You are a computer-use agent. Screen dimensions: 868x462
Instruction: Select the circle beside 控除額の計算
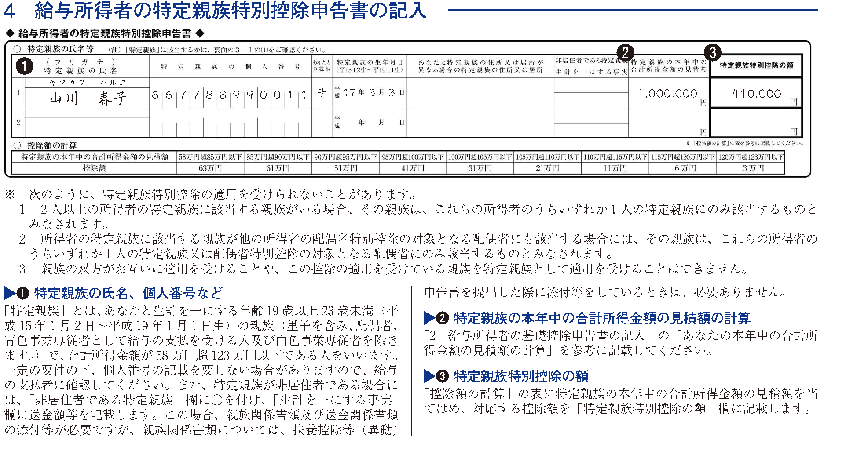coord(17,145)
